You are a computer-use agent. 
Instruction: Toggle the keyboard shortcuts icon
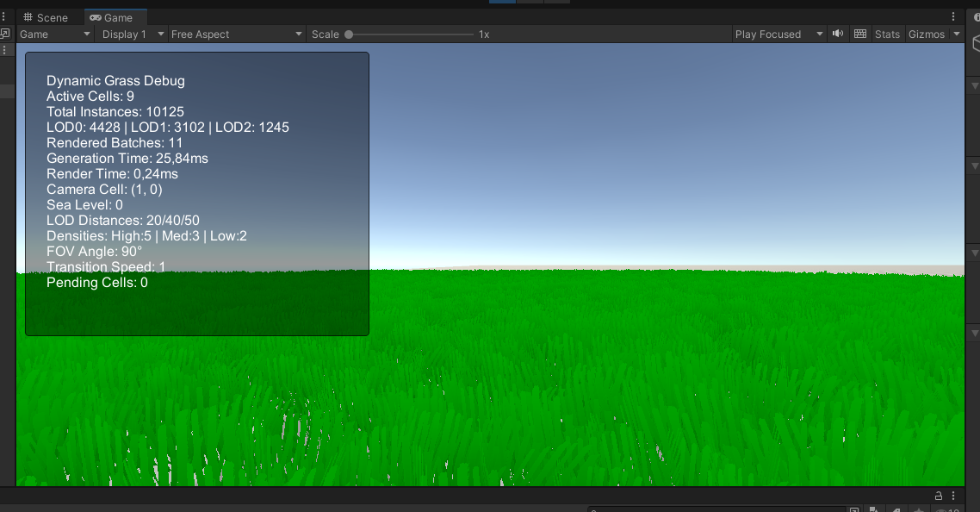860,34
